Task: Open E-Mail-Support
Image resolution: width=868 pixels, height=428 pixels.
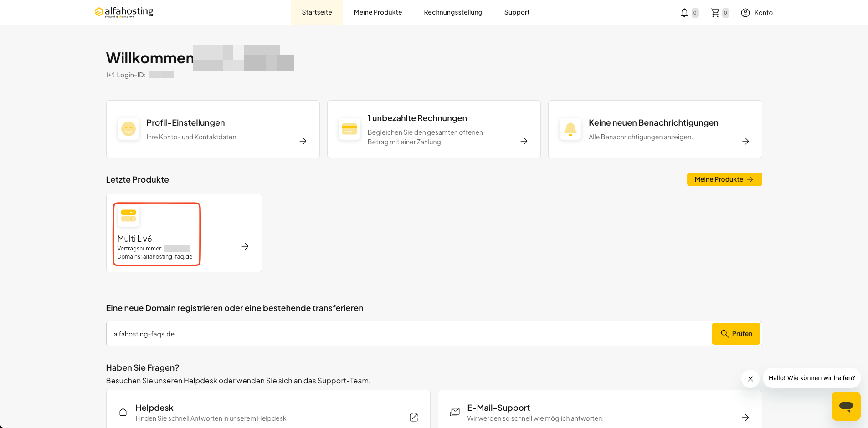Action: tap(498, 408)
